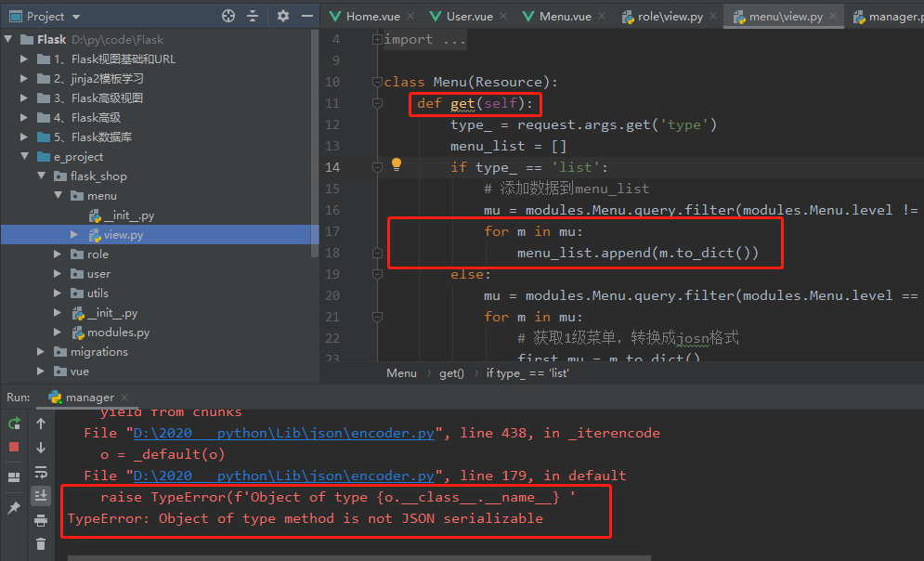Collapse the flask_shop folder
This screenshot has height=561, width=924.
coord(41,176)
